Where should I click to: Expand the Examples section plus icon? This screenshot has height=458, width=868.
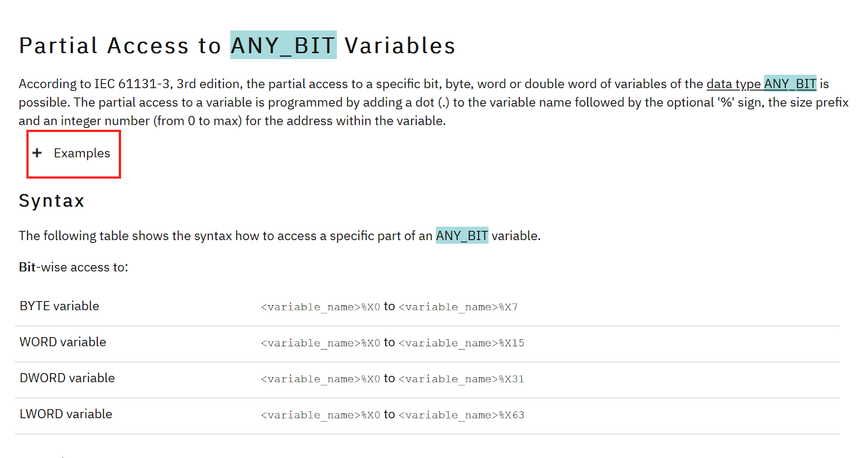tap(37, 153)
